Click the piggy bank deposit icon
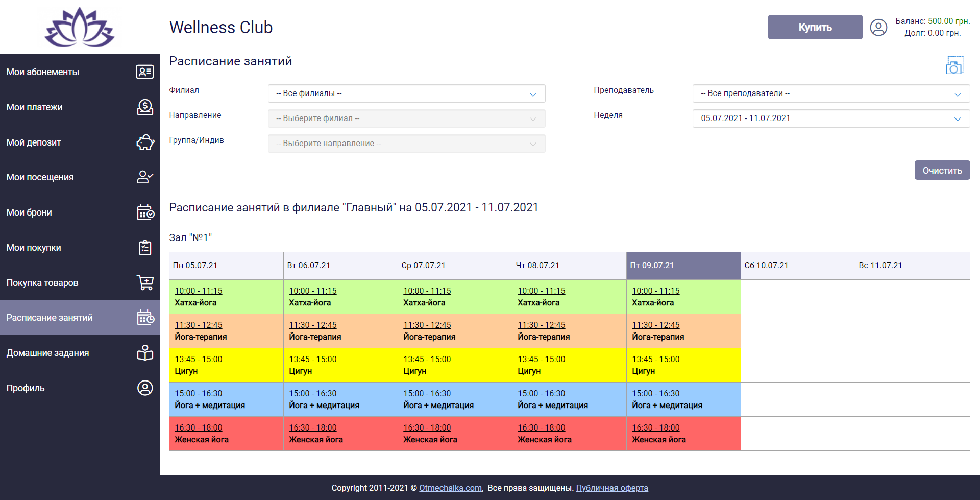 145,142
